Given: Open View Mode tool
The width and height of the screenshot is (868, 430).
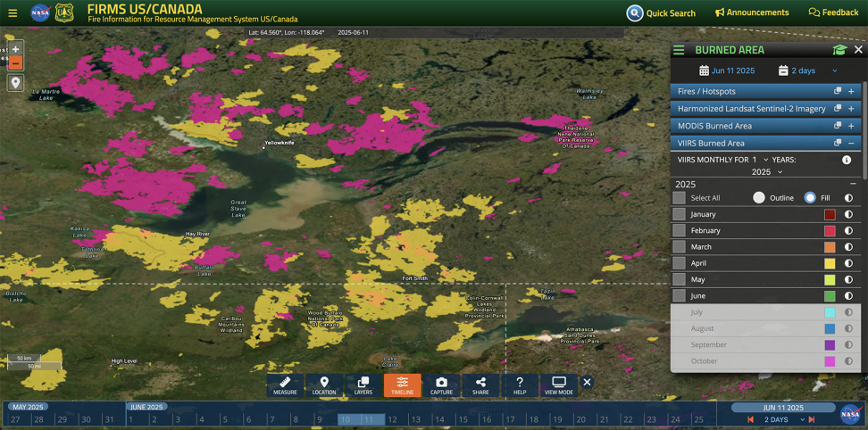Looking at the screenshot, I should pos(559,385).
